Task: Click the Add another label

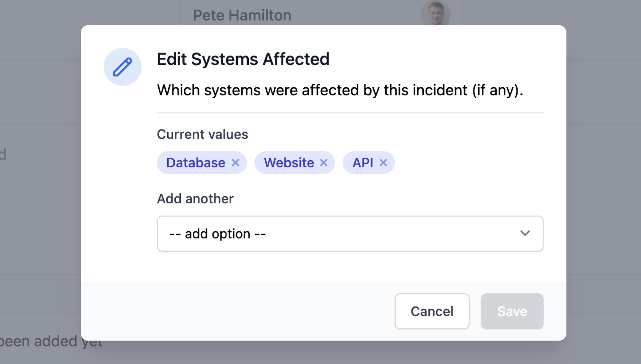Action: [x=195, y=199]
